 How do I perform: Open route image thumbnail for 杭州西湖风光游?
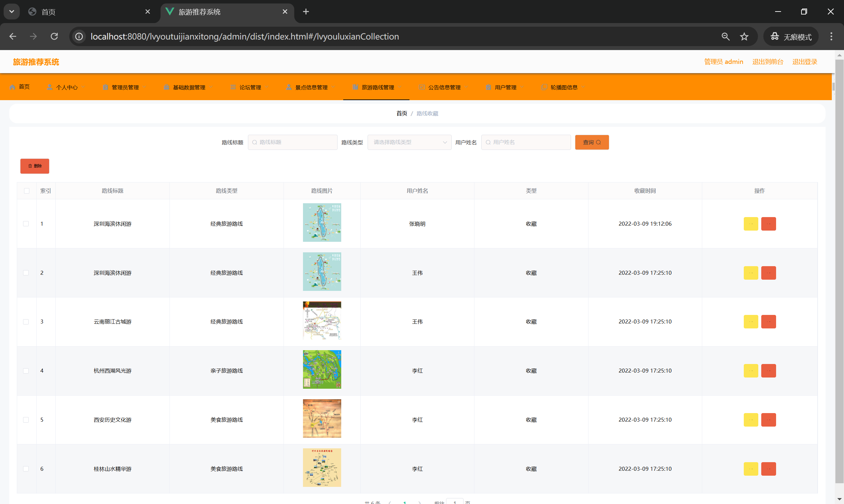pos(322,370)
